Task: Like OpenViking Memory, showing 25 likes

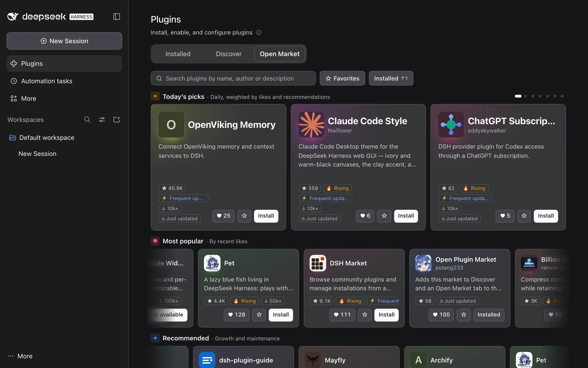Action: point(223,216)
